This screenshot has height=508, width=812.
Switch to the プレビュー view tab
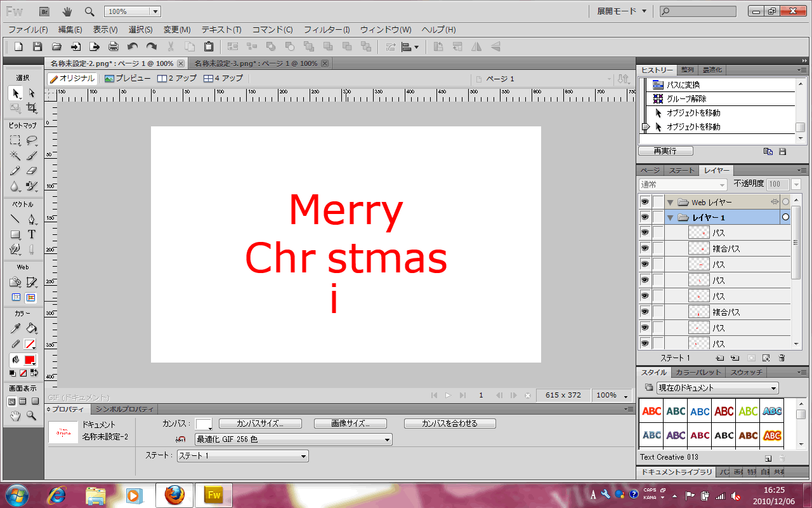pos(128,79)
